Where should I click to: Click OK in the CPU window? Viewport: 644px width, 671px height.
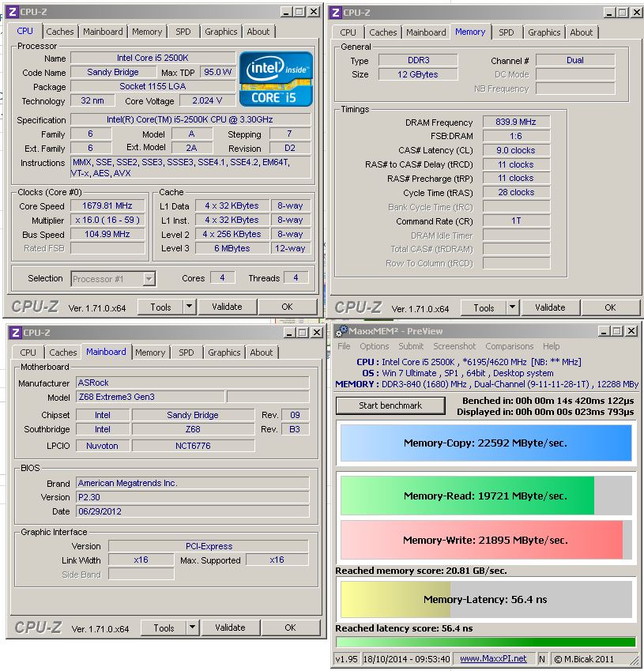coord(287,307)
